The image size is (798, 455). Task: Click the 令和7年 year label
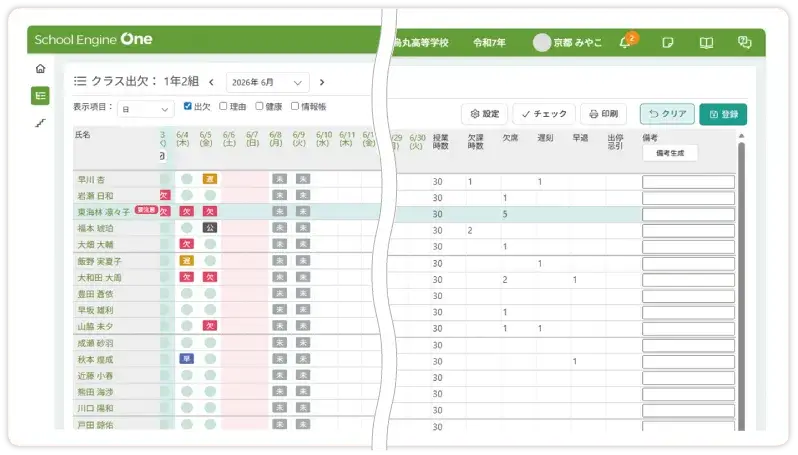[489, 43]
